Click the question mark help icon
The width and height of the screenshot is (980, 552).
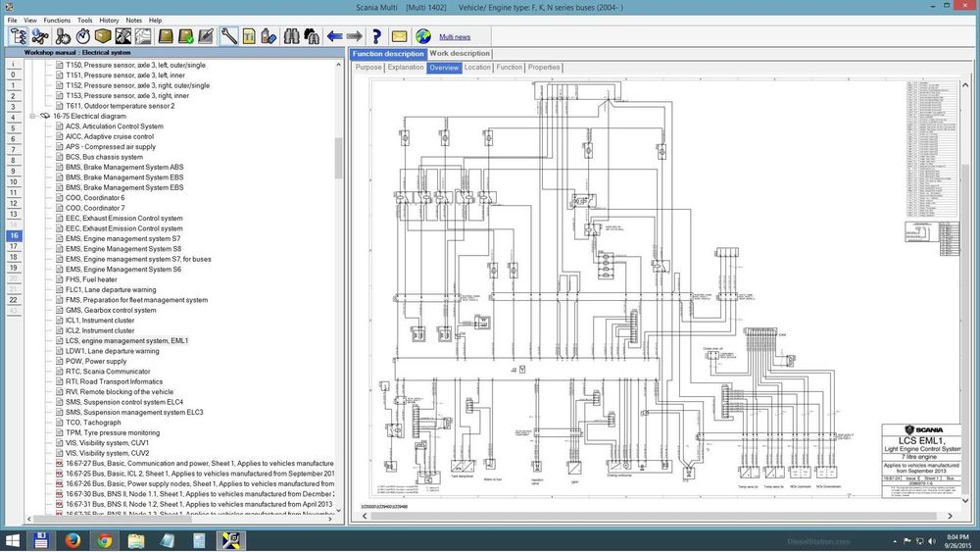(x=375, y=36)
